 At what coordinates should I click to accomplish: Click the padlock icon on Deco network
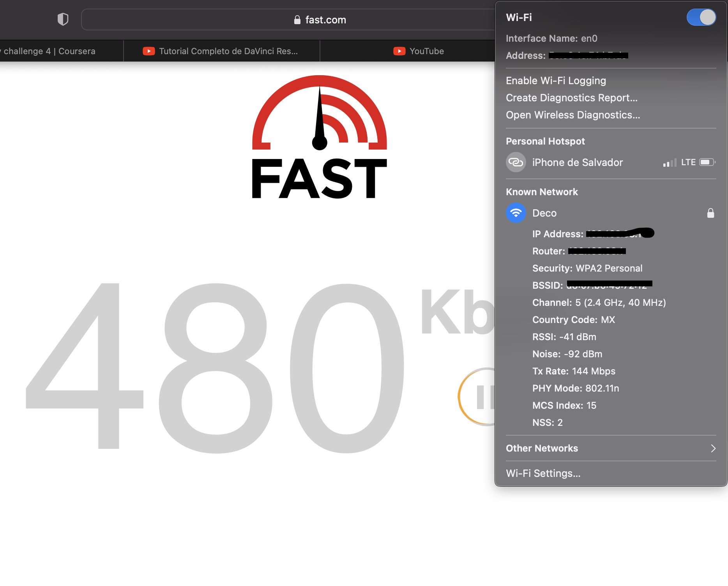(x=710, y=213)
